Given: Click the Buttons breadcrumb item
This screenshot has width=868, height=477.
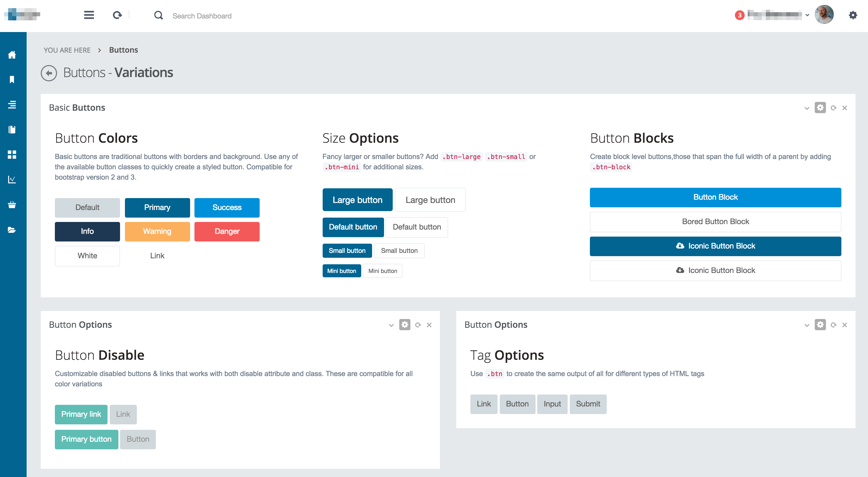Looking at the screenshot, I should click(x=123, y=50).
